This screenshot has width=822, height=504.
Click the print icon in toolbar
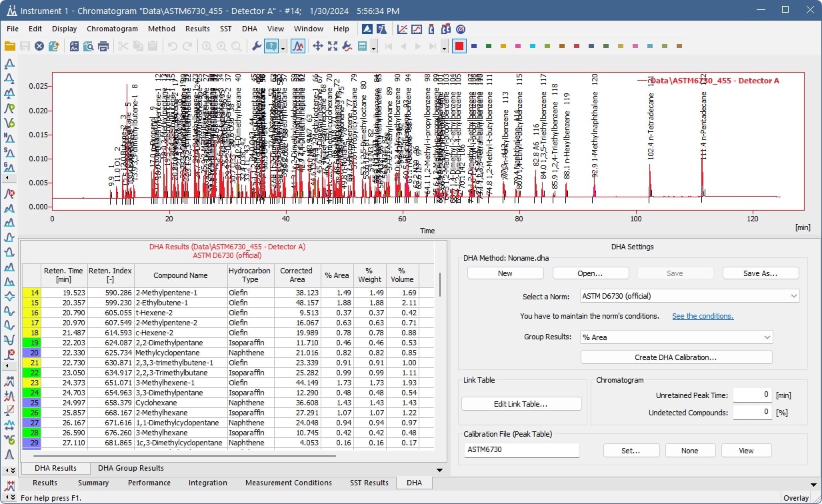(103, 46)
